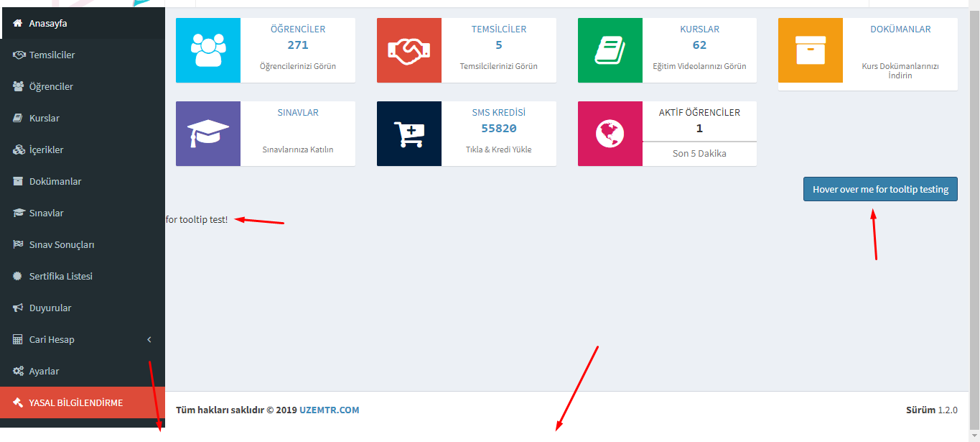Click the handshake icon on TEMSİLCİLER card

[x=409, y=50]
